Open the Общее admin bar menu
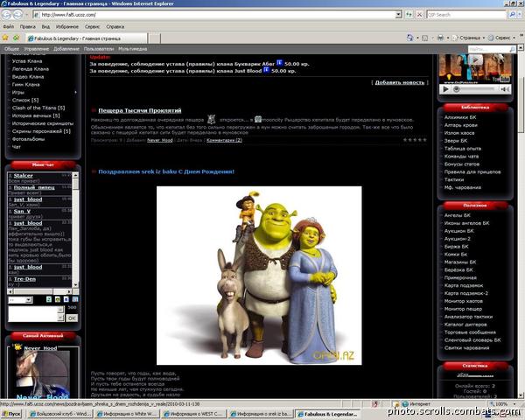The height and width of the screenshot is (420, 525). (11, 49)
